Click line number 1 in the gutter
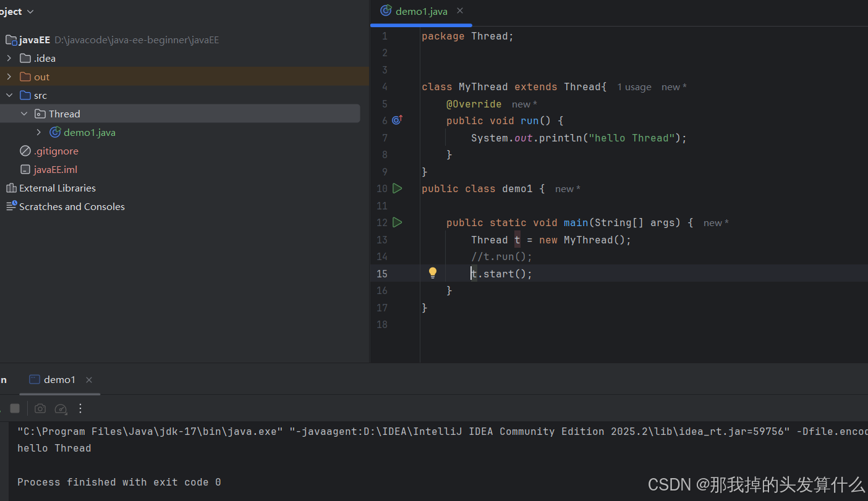Screen dimensions: 868x501 coord(385,36)
